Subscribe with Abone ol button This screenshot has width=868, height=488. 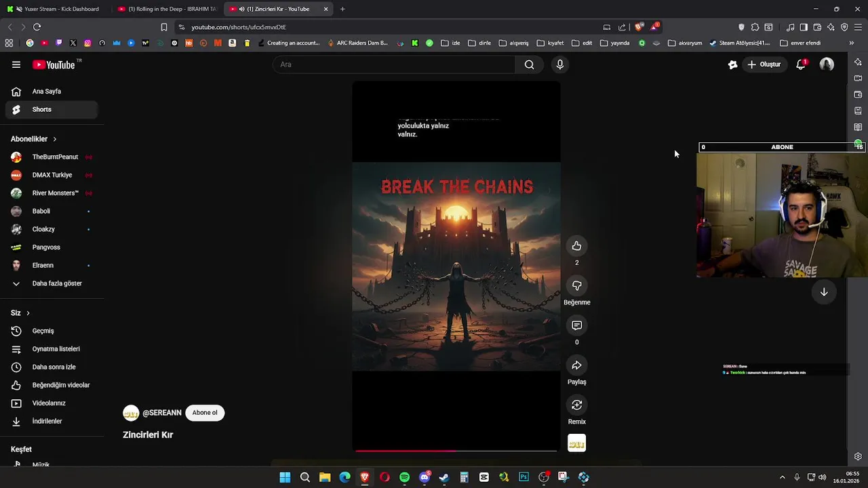(x=205, y=413)
